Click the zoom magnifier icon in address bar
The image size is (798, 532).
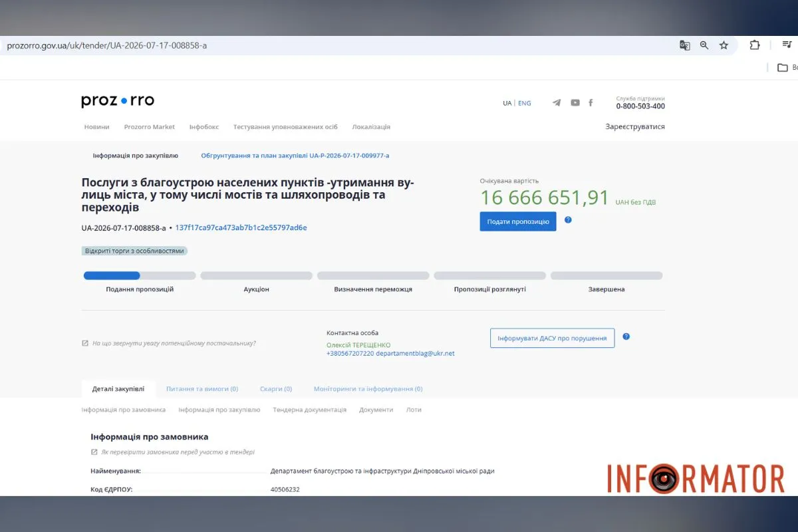tap(704, 45)
